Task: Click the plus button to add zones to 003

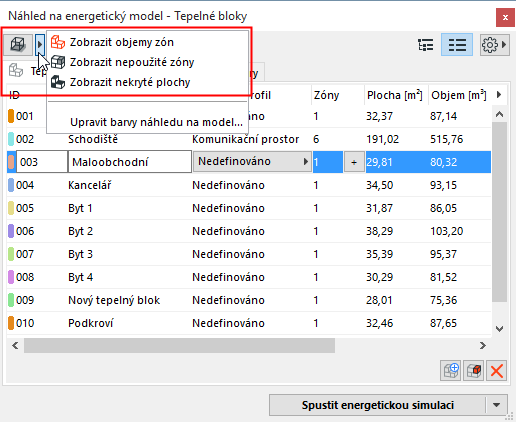Action: pos(354,162)
